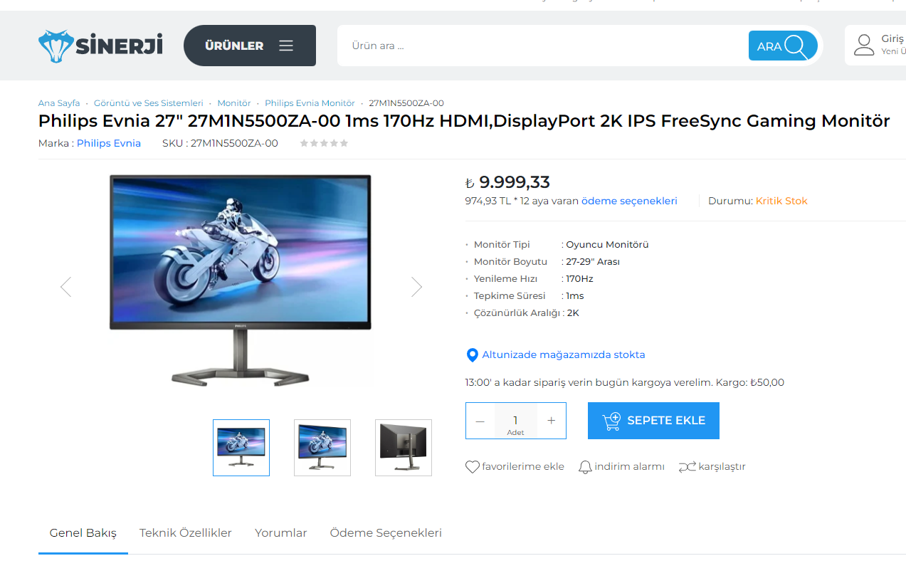
Task: Click the Altunizade store location pin
Action: click(472, 355)
